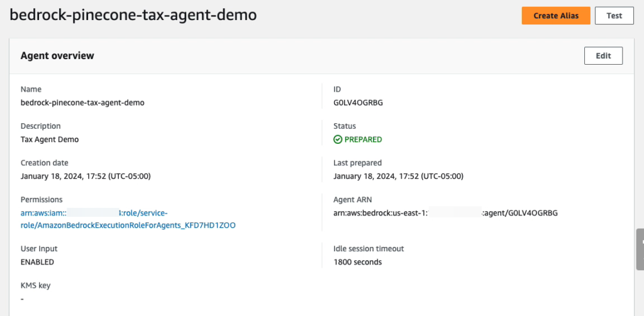Click the gray side panel handle at right edge
This screenshot has width=644, height=316.
tap(640, 249)
